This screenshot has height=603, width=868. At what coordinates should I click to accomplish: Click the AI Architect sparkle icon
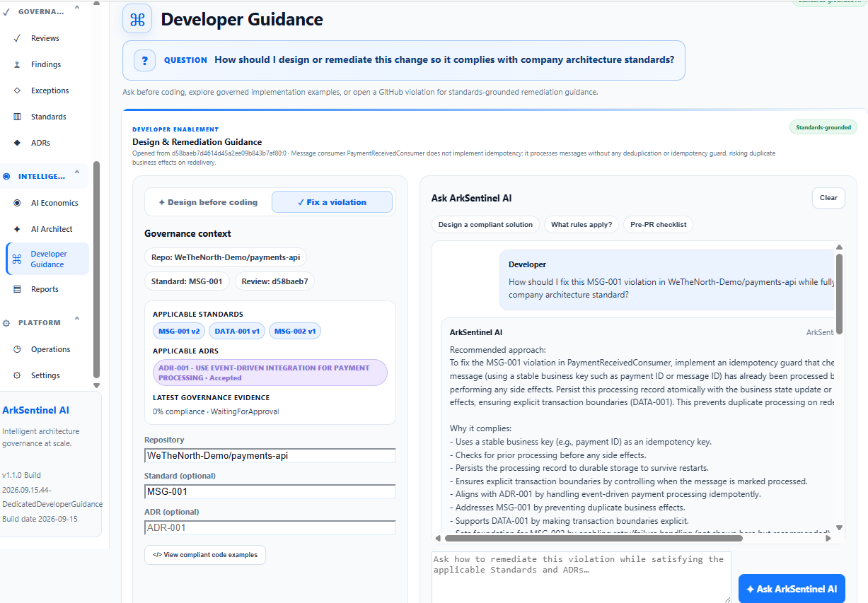point(17,229)
